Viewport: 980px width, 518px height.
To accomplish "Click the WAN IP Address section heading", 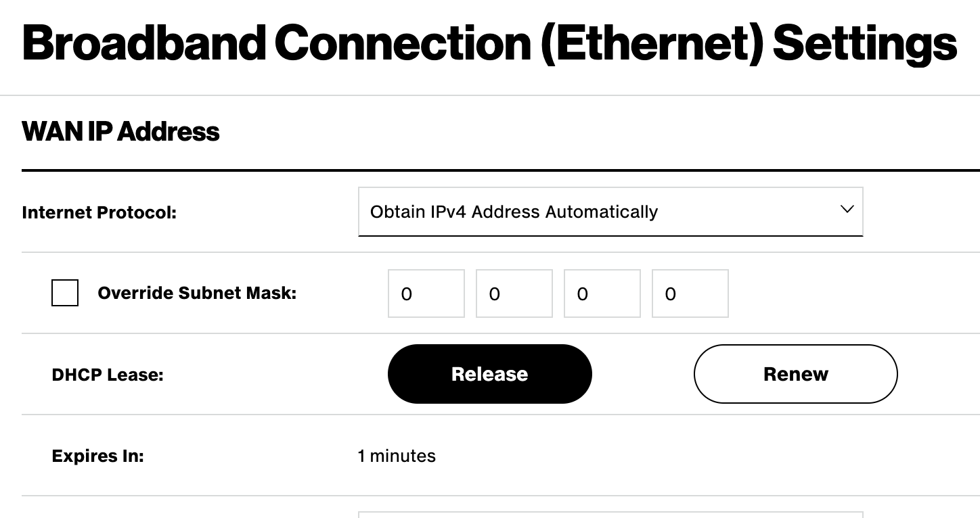I will (x=120, y=131).
